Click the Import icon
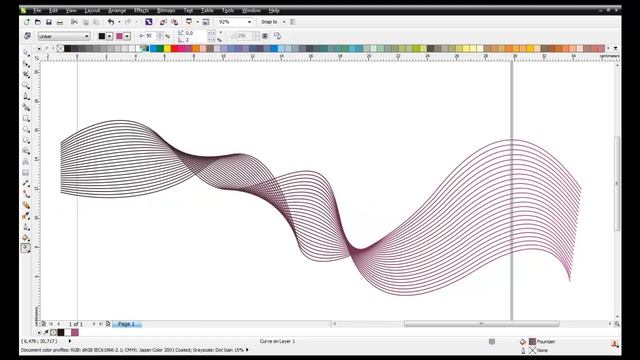The height and width of the screenshot is (360, 640). 163,22
